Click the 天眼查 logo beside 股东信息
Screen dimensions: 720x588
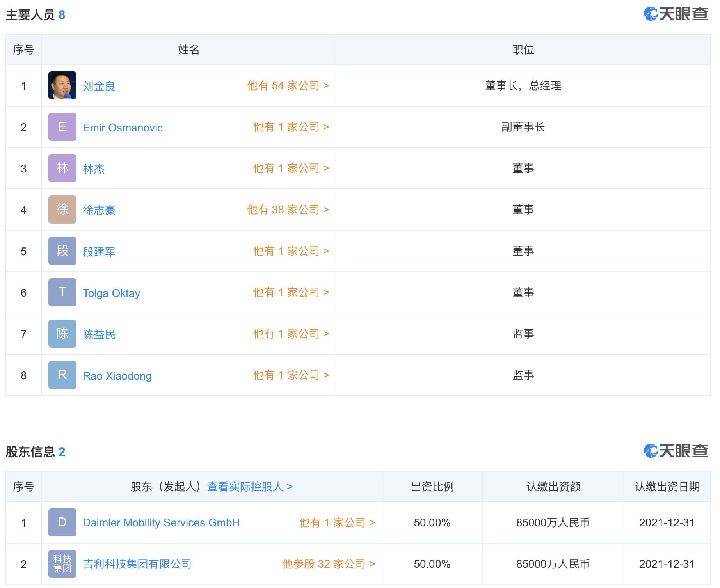[676, 451]
